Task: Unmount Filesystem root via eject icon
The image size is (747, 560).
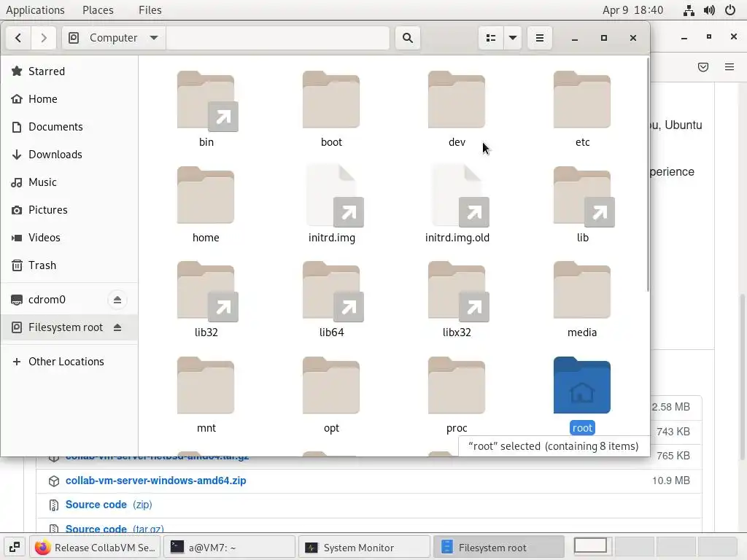Action: 117,327
